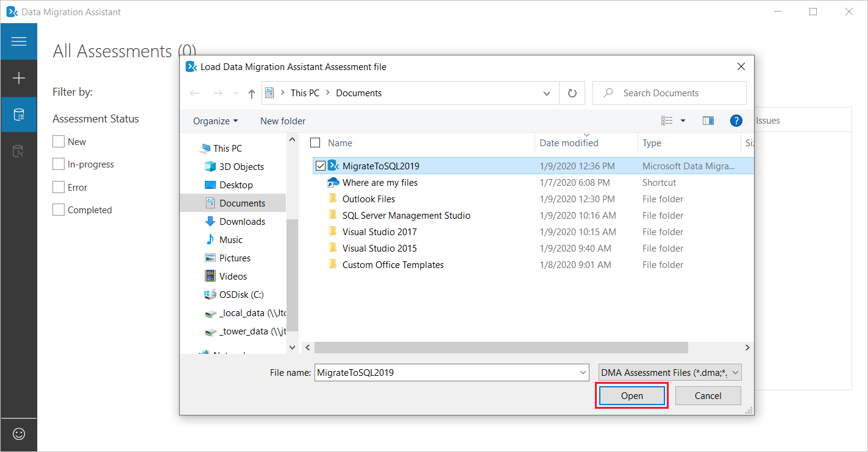Click the navigation pane vertical scrollbar
The image size is (868, 452).
coord(292,275)
